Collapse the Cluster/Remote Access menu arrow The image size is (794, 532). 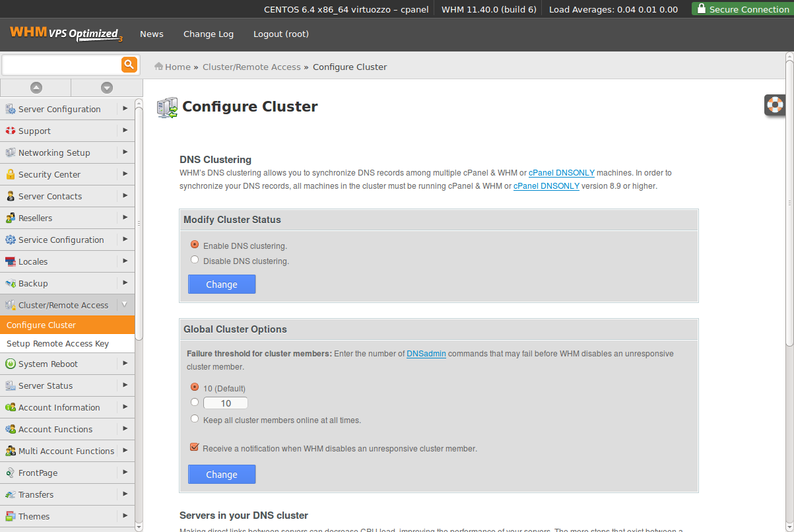(x=125, y=305)
